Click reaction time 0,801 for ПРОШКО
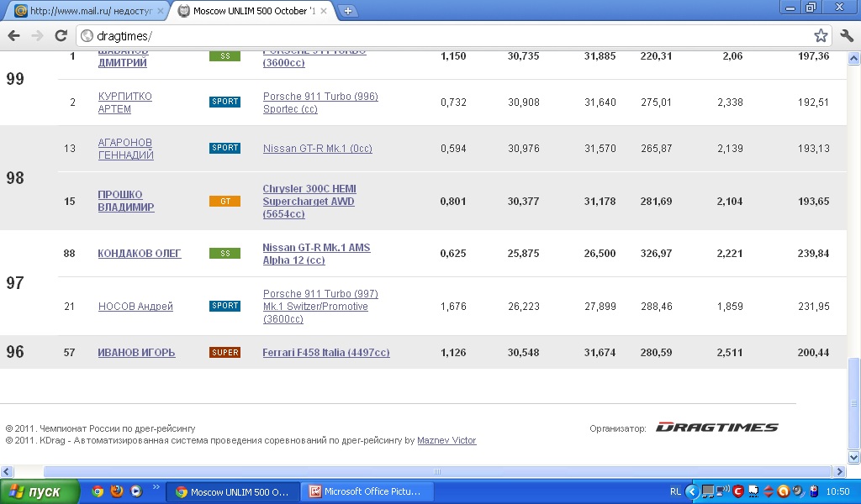 pyautogui.click(x=453, y=202)
